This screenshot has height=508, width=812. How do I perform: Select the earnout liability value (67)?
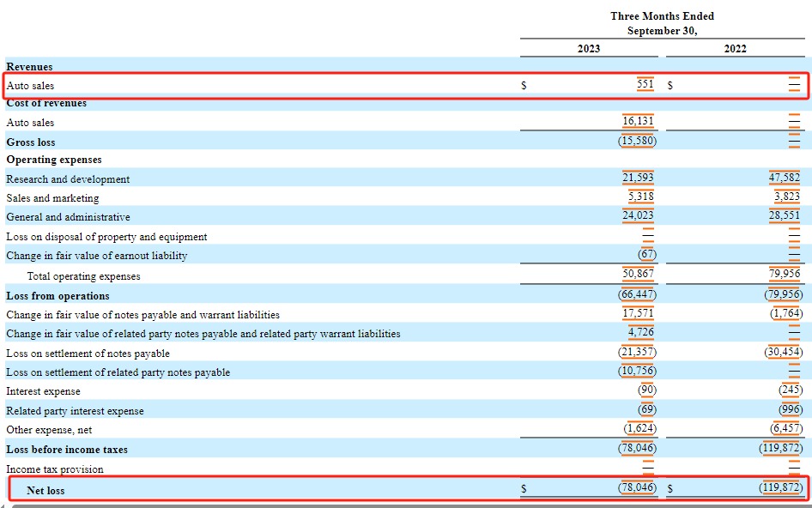[x=647, y=254]
